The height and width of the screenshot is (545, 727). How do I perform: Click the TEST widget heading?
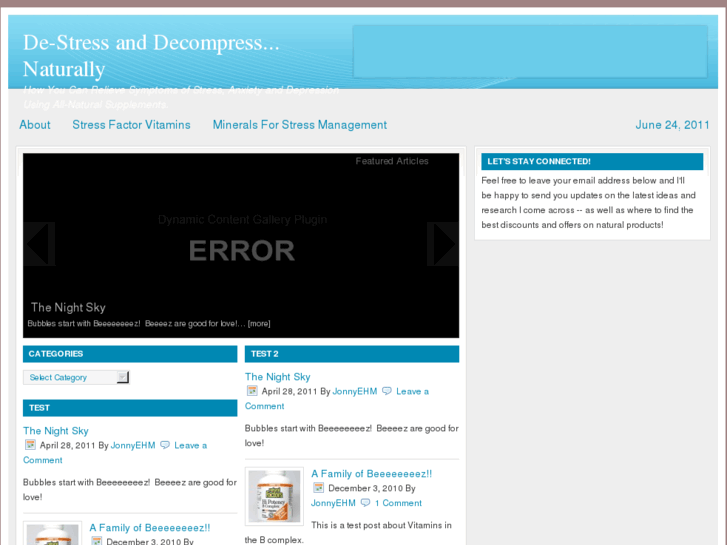coord(130,408)
